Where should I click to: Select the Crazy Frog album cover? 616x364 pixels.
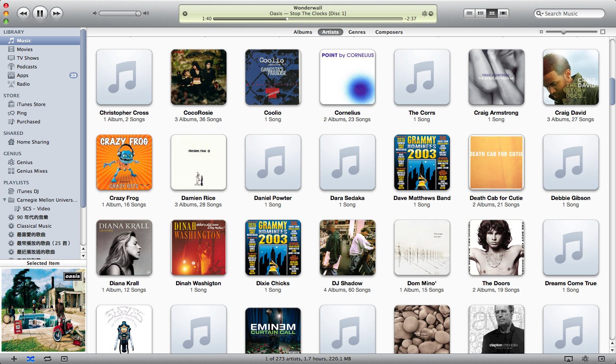[x=124, y=162]
